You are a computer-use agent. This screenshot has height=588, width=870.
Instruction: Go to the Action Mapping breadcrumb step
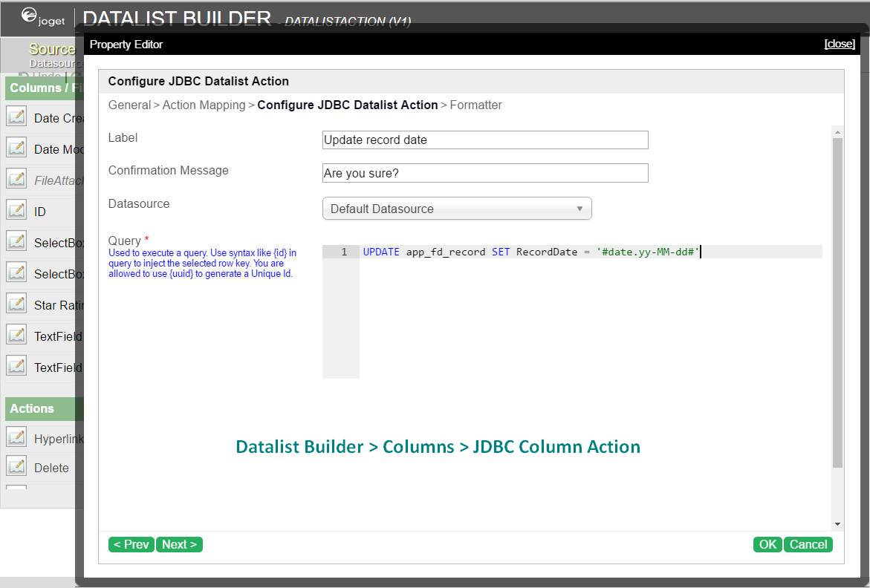click(x=204, y=105)
